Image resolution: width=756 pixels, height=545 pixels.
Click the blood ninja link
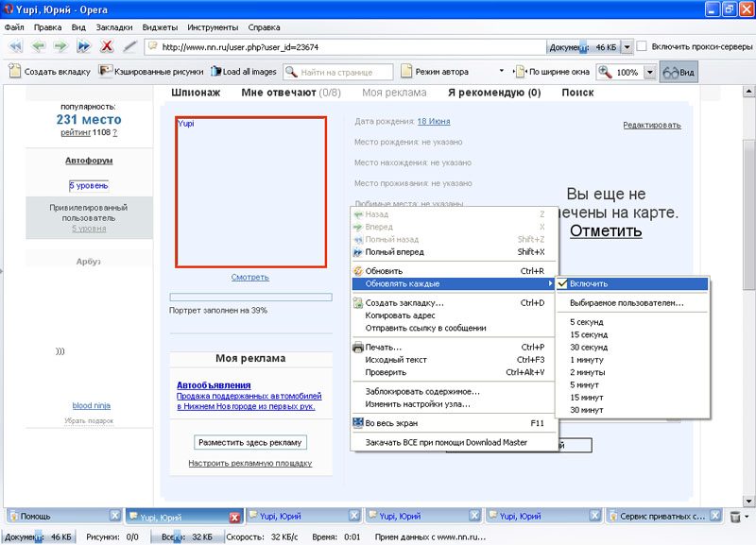[x=91, y=406]
